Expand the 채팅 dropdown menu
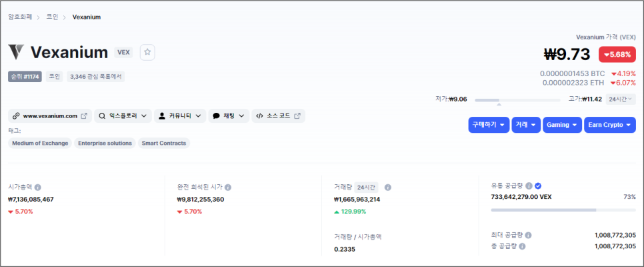This screenshot has height=267, width=644. [229, 116]
